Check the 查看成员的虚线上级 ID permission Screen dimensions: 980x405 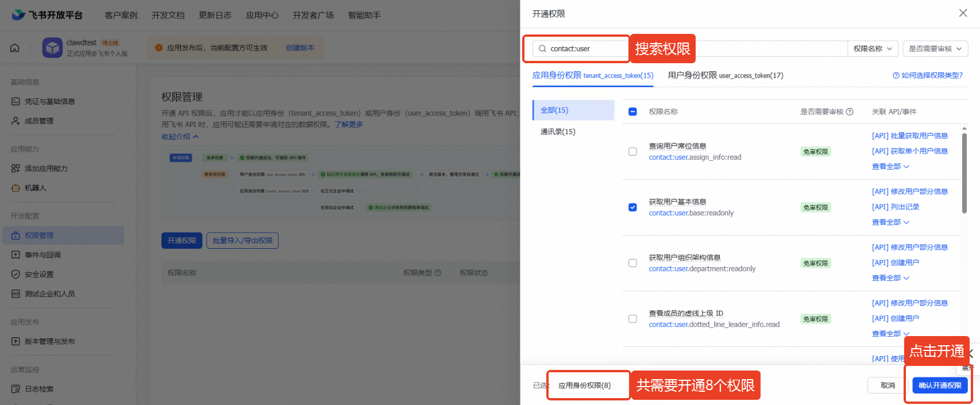click(x=632, y=319)
